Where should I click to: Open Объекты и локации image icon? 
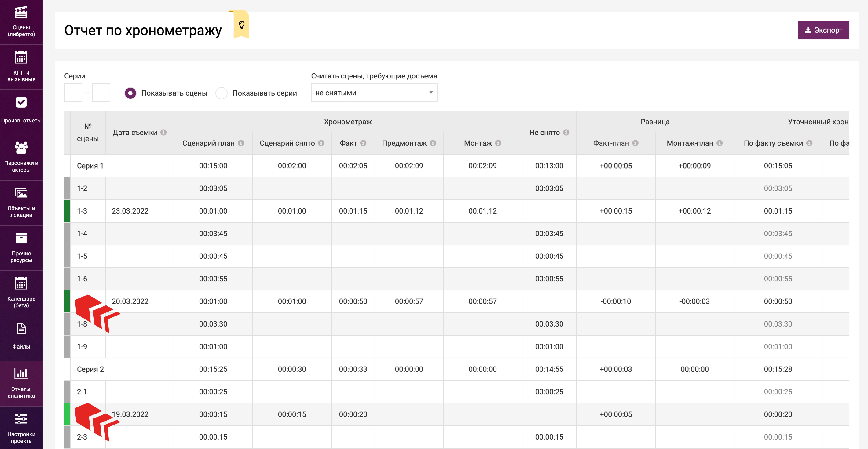coord(21,193)
